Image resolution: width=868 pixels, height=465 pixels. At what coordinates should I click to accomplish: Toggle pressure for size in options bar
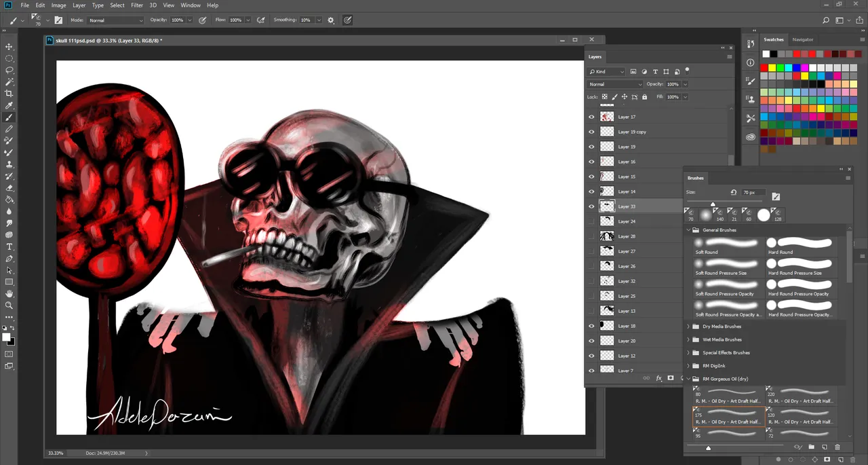click(x=347, y=20)
